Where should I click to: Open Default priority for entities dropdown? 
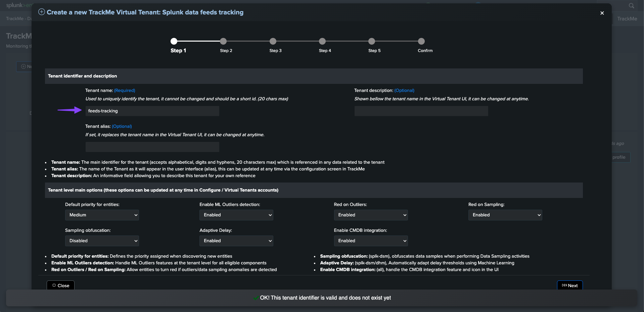point(102,215)
